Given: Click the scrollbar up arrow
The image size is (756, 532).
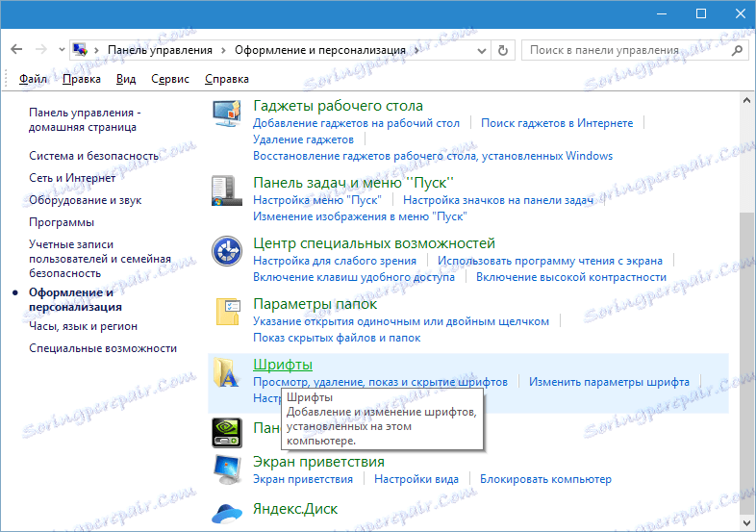Looking at the screenshot, I should click(x=746, y=100).
